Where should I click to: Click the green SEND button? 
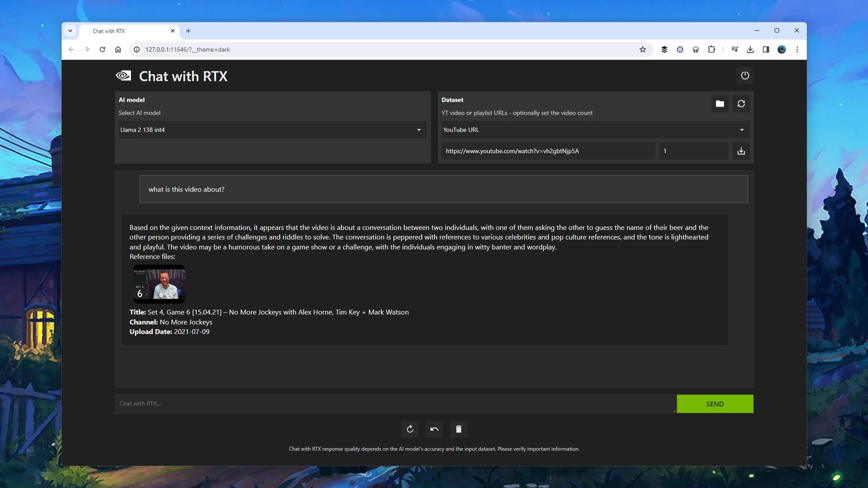click(715, 404)
